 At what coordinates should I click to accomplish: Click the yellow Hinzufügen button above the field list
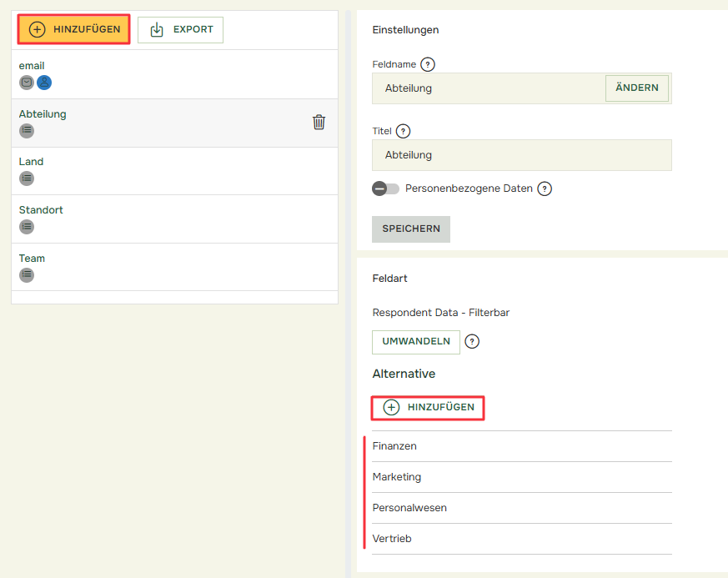[x=74, y=29]
